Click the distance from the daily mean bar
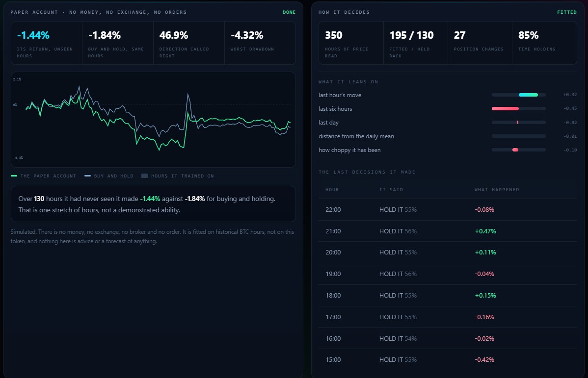This screenshot has width=588, height=378. pyautogui.click(x=519, y=136)
